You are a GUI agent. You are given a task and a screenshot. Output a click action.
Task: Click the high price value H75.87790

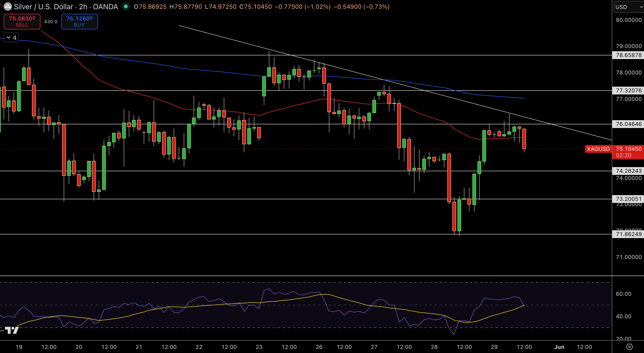pyautogui.click(x=186, y=7)
